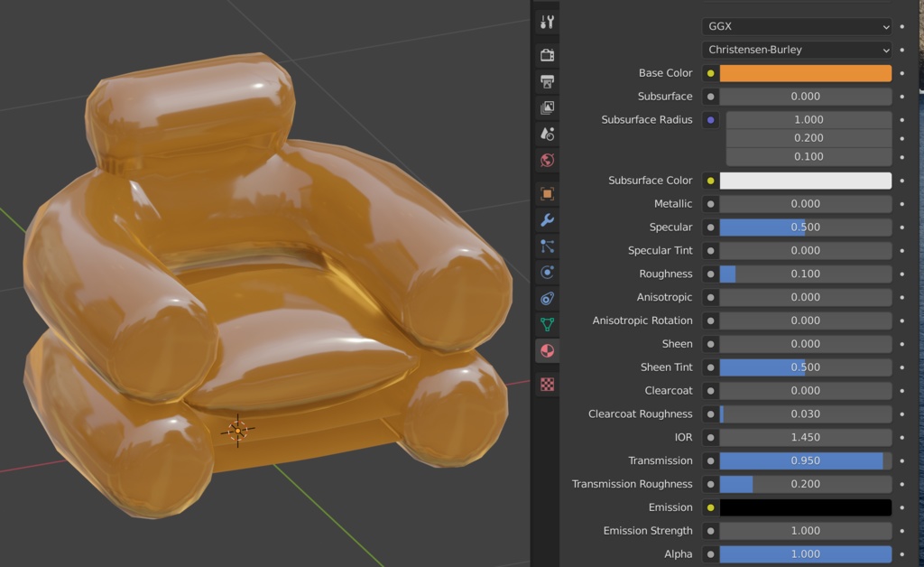Click the Anisotropic 0.000 value field

click(806, 297)
